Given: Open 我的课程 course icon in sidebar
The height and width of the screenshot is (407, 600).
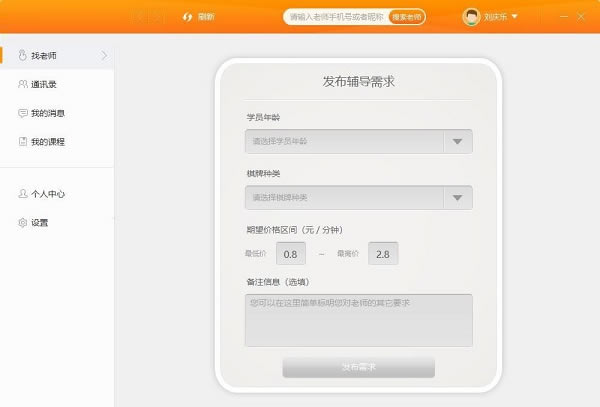Looking at the screenshot, I should [22, 142].
